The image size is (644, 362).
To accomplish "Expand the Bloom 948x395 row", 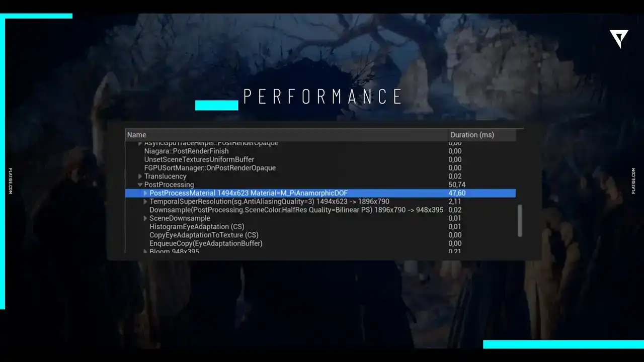I will [x=145, y=251].
